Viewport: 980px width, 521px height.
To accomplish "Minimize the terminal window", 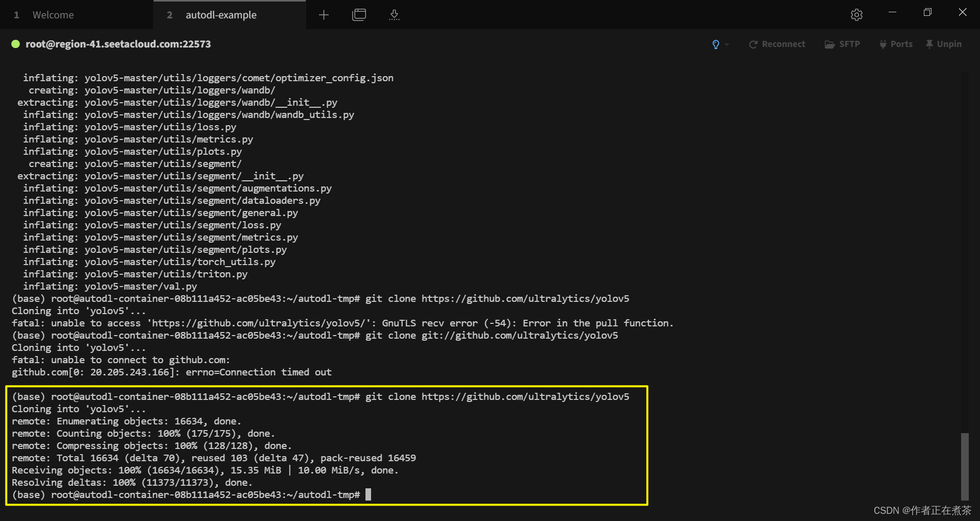I will coord(892,12).
